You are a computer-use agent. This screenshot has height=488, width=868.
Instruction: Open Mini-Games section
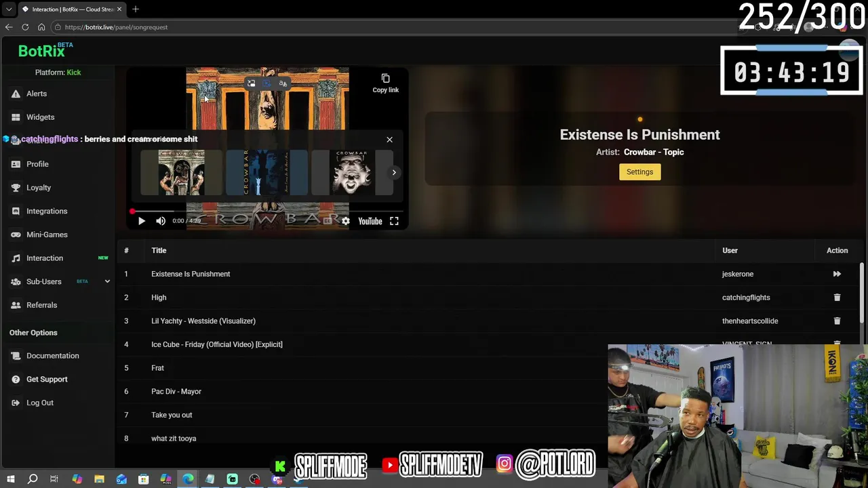47,235
